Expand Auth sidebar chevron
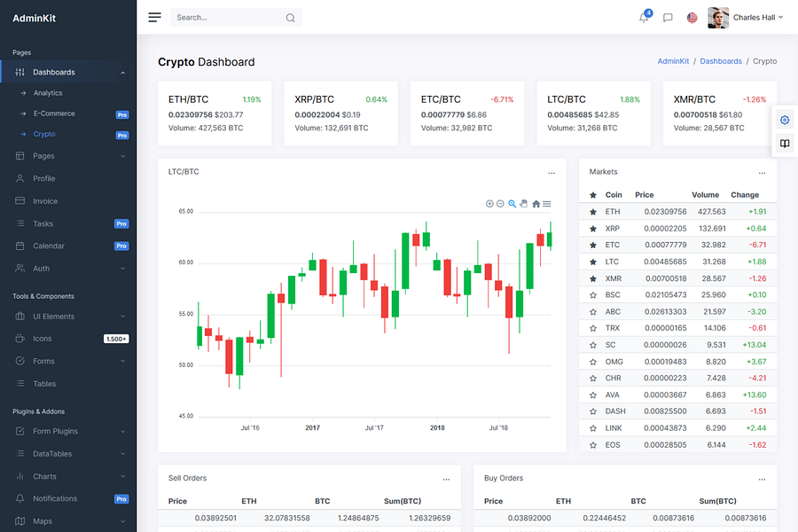Screen dimensions: 798x532 point(122,269)
